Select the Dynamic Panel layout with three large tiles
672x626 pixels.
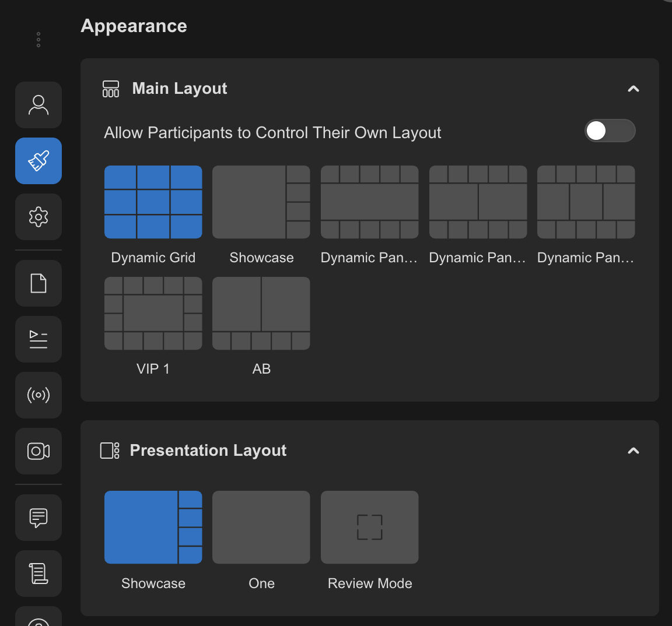coord(586,202)
